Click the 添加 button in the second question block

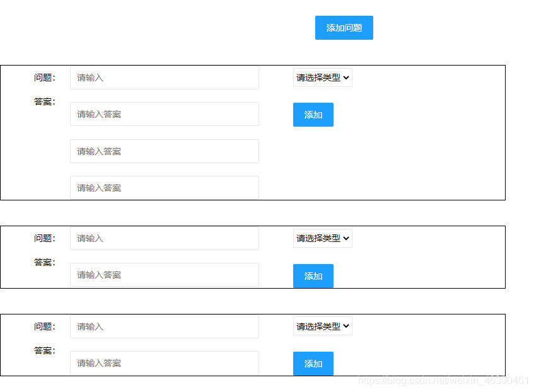pyautogui.click(x=313, y=276)
